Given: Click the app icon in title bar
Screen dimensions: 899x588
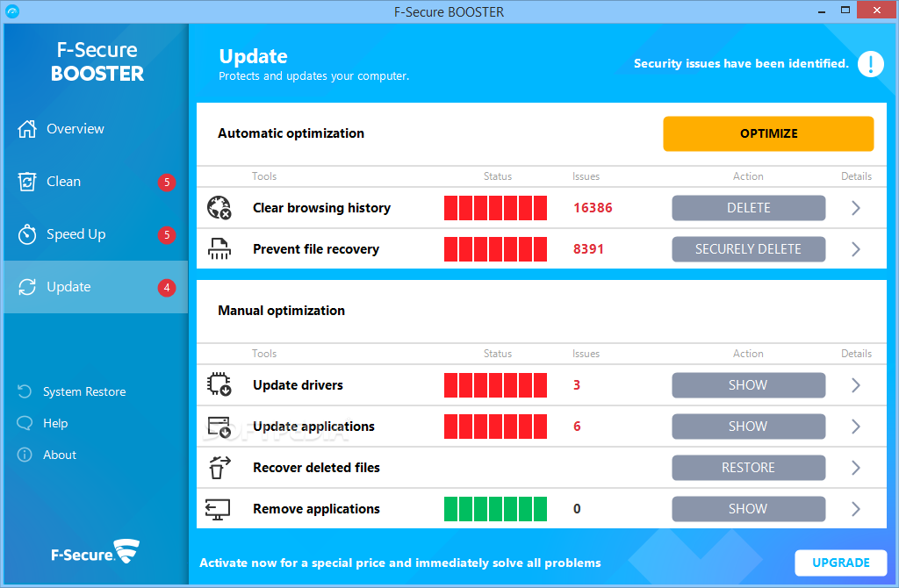Looking at the screenshot, I should (12, 11).
